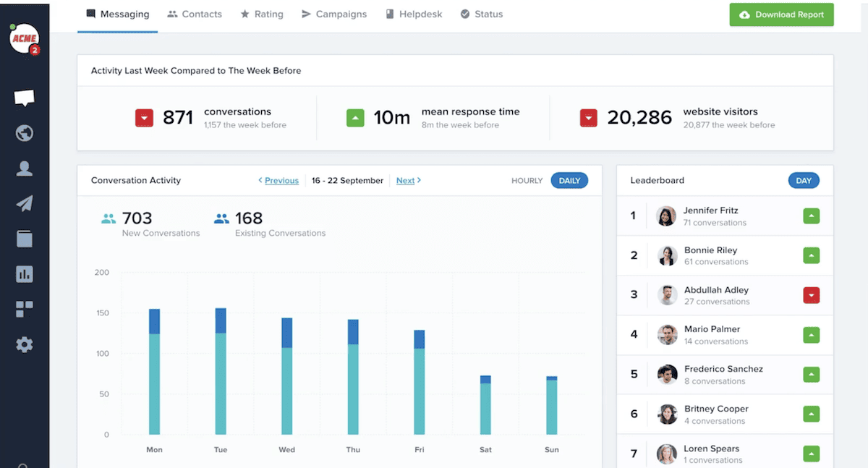
Task: Click the name 'Abdullah Adley'
Action: [716, 290]
